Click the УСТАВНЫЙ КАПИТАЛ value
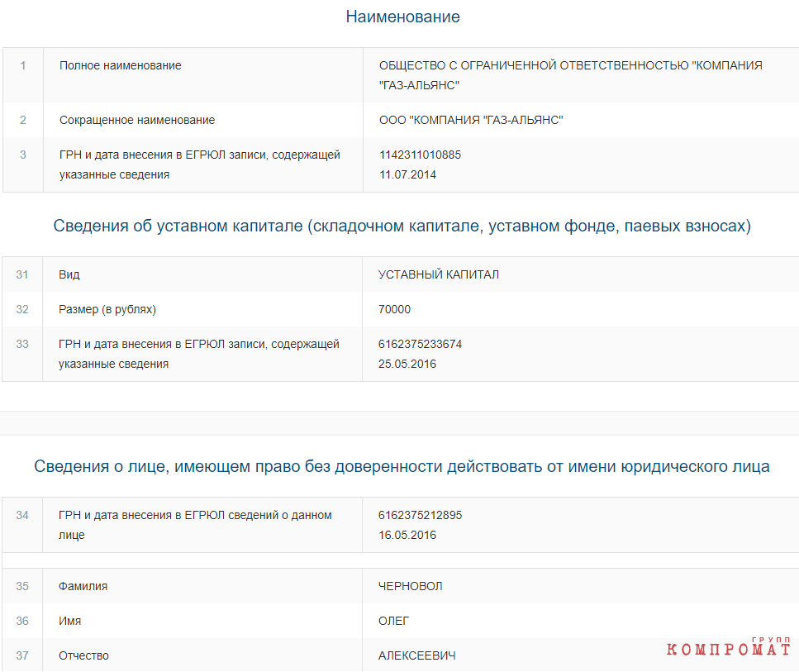 pyautogui.click(x=438, y=274)
